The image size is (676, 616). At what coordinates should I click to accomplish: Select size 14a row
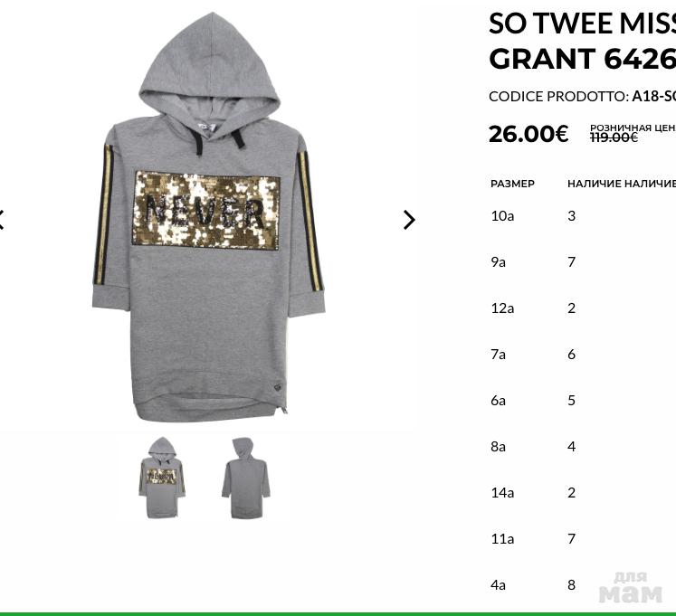(583, 492)
